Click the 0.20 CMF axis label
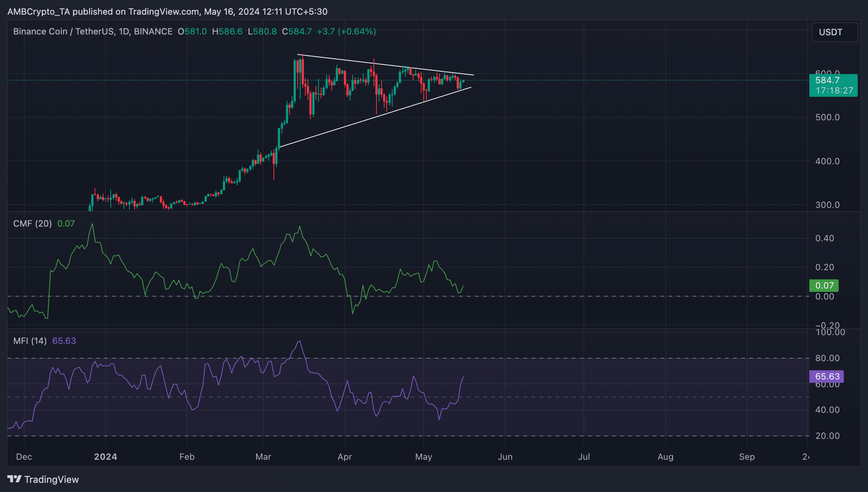The image size is (868, 492). click(x=824, y=267)
